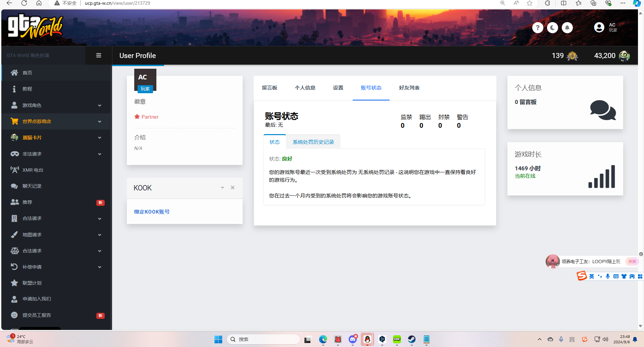Open 聊天记录 chat log item
The width and height of the screenshot is (644, 347).
(x=56, y=186)
